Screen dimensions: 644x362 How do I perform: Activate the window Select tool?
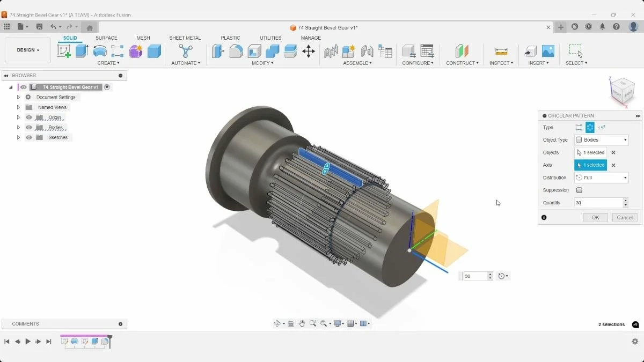pyautogui.click(x=576, y=51)
